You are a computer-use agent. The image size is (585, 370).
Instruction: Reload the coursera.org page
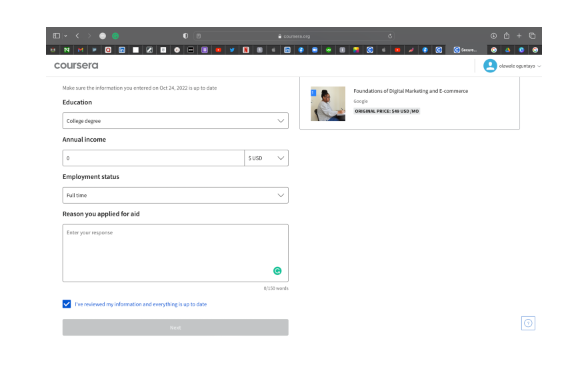tap(390, 36)
